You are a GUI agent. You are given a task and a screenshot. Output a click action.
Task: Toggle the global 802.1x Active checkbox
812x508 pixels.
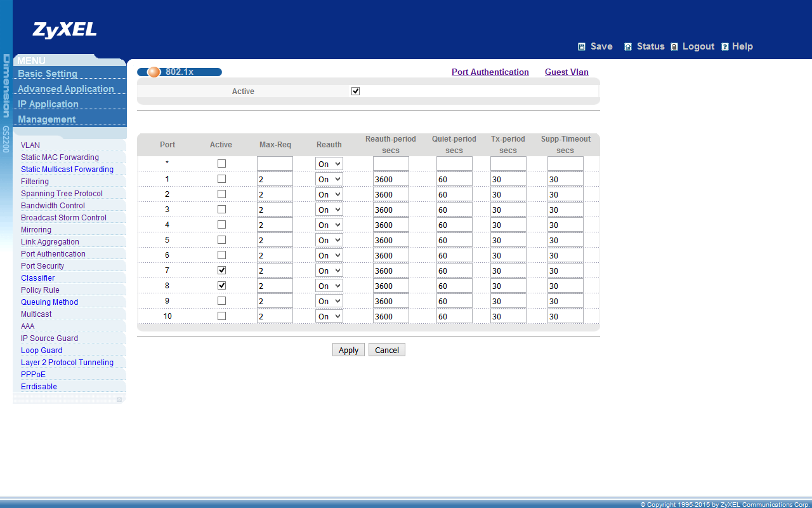pyautogui.click(x=356, y=91)
